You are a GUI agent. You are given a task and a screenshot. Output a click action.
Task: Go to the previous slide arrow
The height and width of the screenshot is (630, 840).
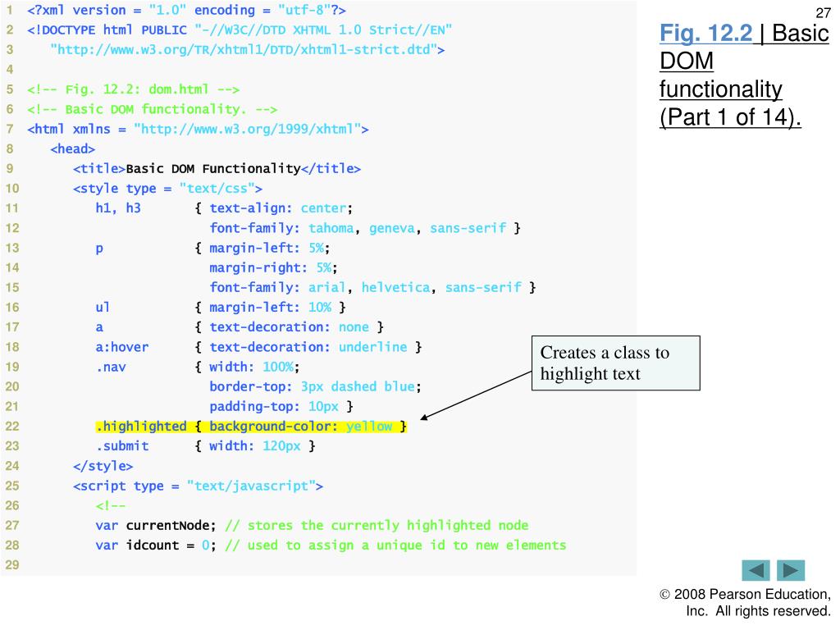[756, 570]
